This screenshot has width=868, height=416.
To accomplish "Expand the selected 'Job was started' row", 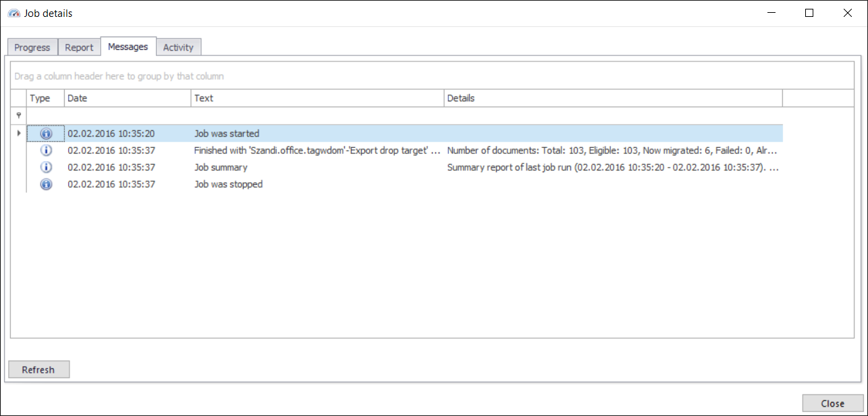I will coord(18,133).
